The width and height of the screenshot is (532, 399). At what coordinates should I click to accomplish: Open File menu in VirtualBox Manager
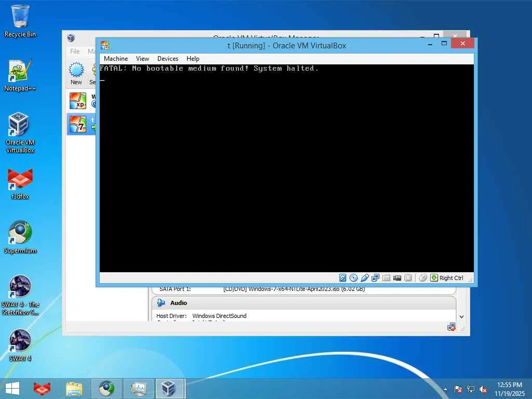pyautogui.click(x=75, y=51)
